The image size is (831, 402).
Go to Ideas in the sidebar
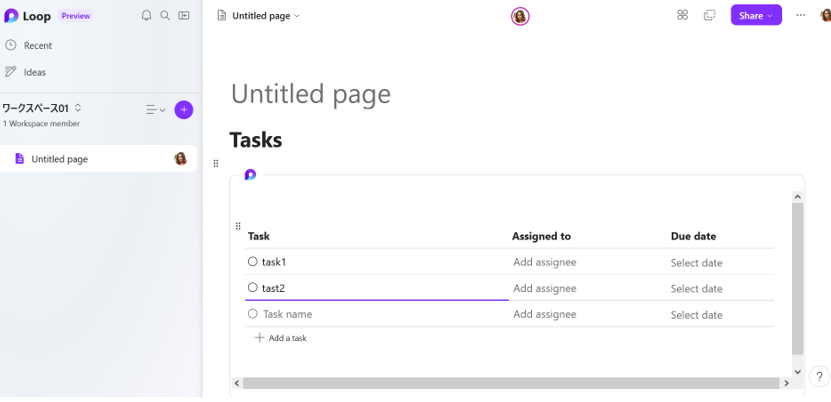point(34,72)
